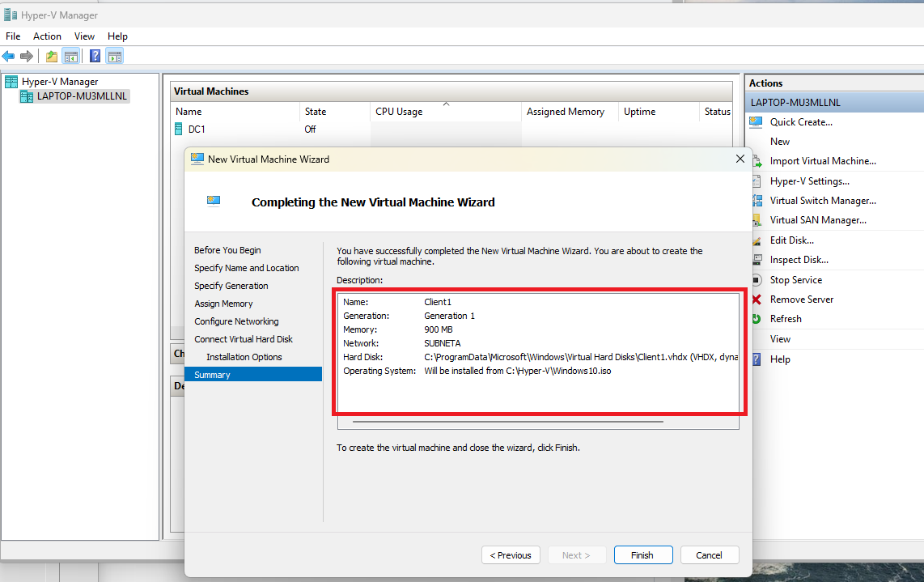Go to Assign Memory step

coord(223,303)
